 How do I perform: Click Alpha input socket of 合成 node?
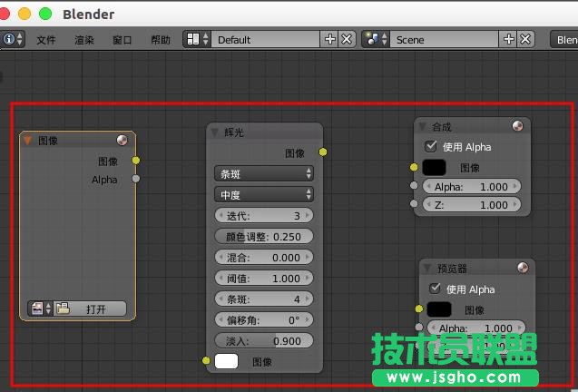(x=414, y=185)
